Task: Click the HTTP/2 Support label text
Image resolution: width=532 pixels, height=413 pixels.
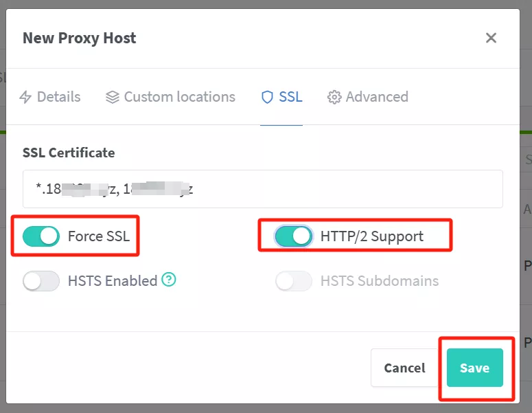Action: coord(371,236)
